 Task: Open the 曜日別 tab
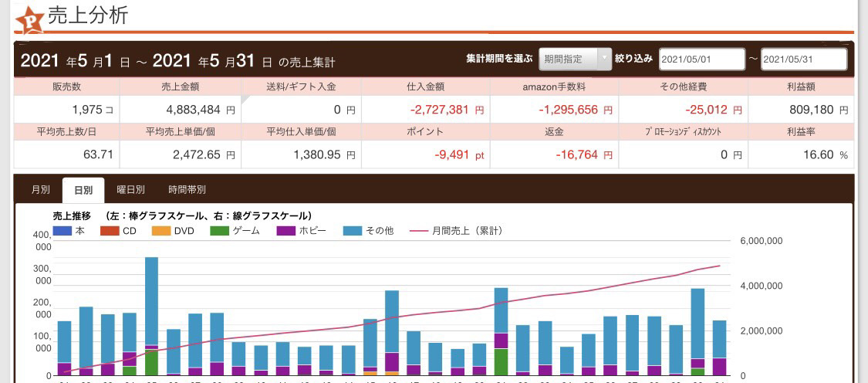(x=130, y=189)
